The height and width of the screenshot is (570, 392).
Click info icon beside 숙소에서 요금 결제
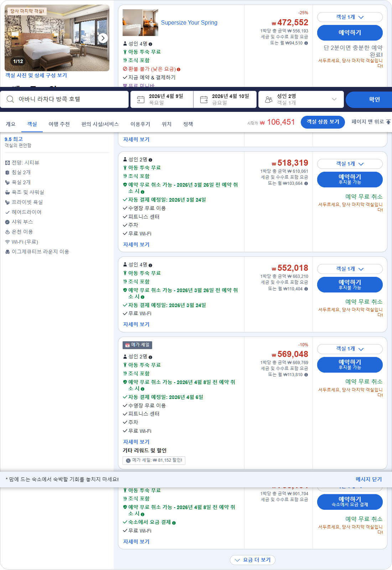[174, 523]
